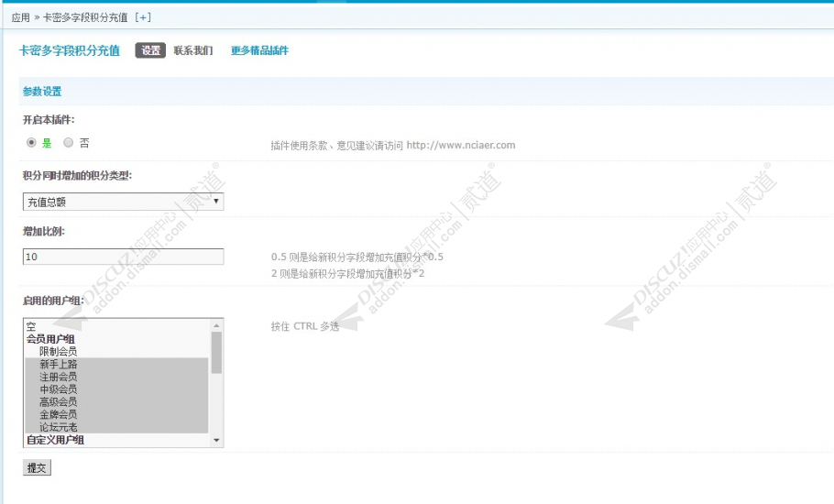Click the 增加比例 input field
This screenshot has width=834, height=504.
(x=124, y=257)
